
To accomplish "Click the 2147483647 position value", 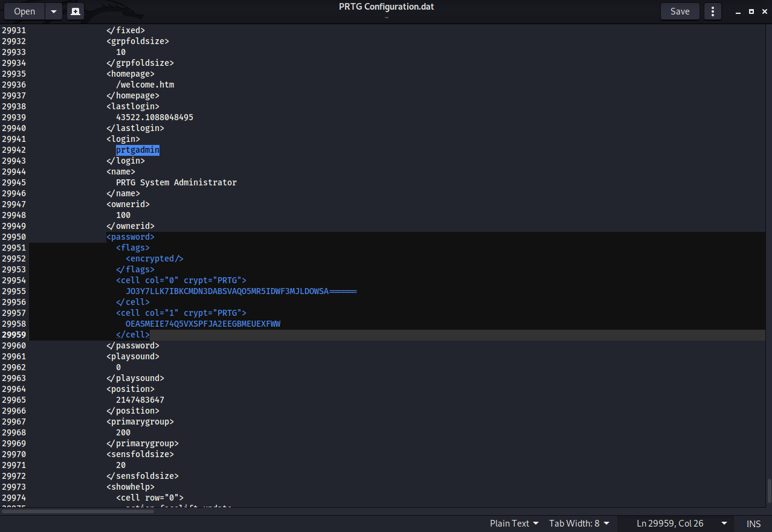I will [x=140, y=400].
